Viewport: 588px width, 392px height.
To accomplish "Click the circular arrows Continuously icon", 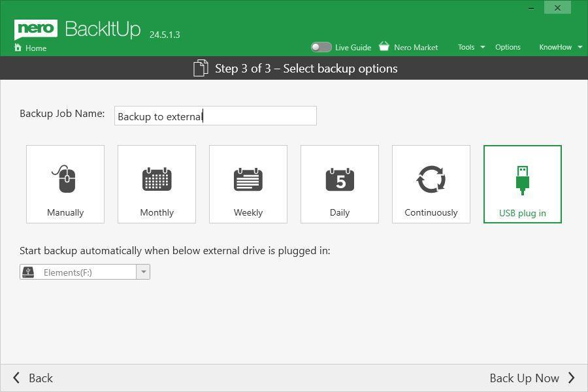I will [x=431, y=179].
